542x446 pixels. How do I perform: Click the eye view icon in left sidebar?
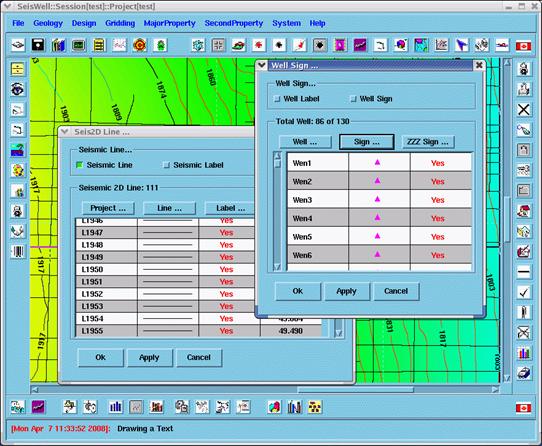coord(18,90)
